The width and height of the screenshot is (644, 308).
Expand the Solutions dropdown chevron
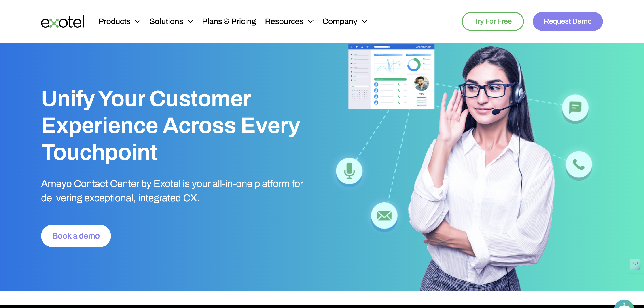190,22
